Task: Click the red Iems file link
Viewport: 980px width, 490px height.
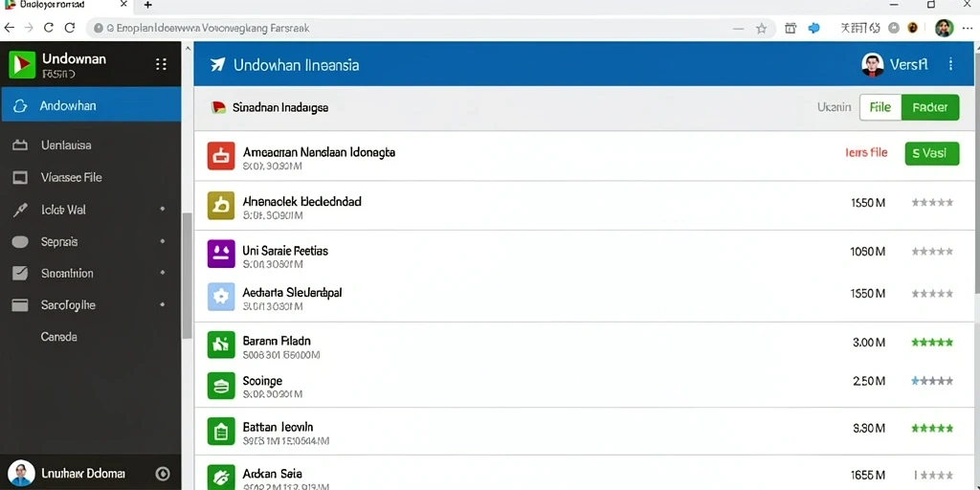Action: click(x=866, y=152)
